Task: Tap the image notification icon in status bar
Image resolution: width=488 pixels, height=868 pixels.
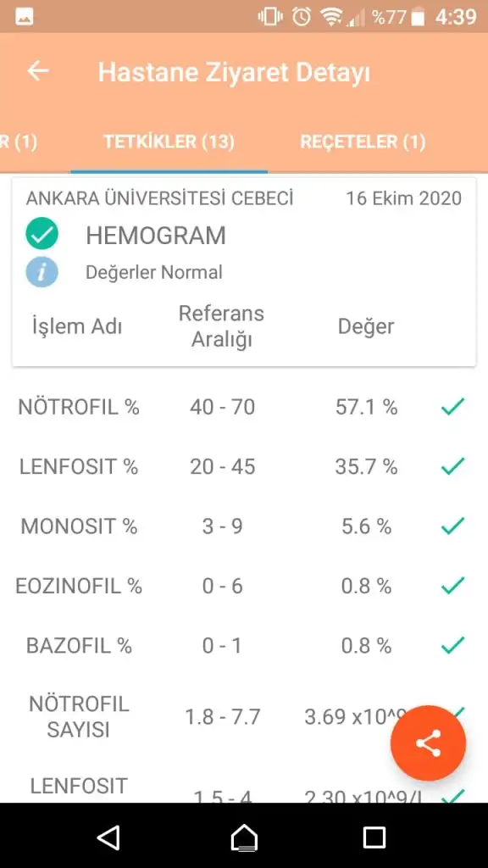Action: [x=25, y=17]
